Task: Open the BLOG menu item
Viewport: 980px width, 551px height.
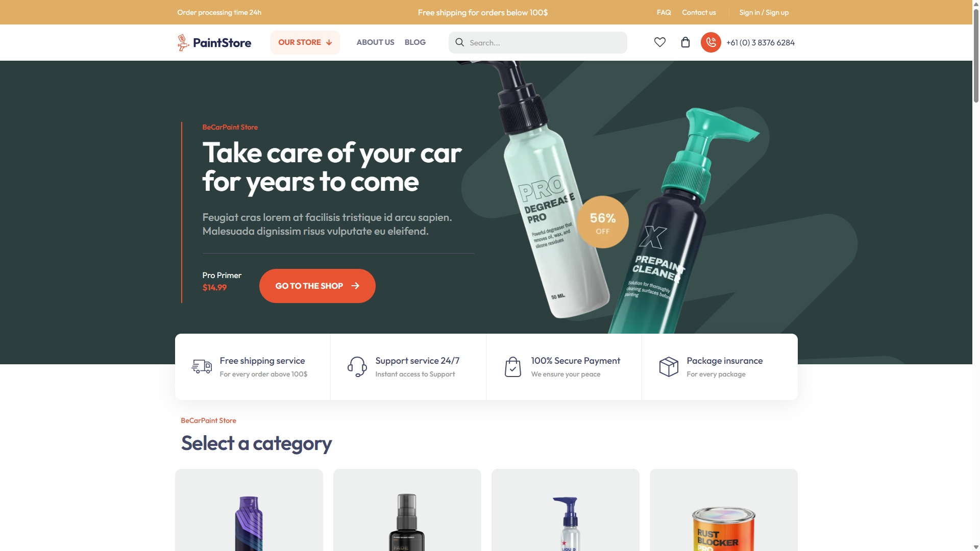Action: 415,42
